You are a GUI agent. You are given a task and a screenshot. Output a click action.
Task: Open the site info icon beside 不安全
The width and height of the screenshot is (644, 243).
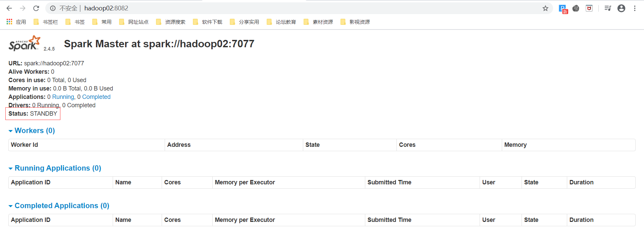coord(53,8)
